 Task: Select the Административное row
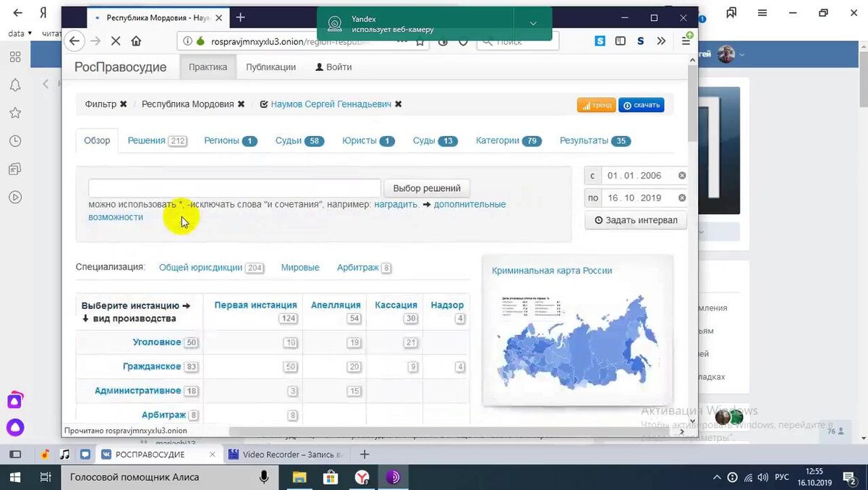pos(137,391)
